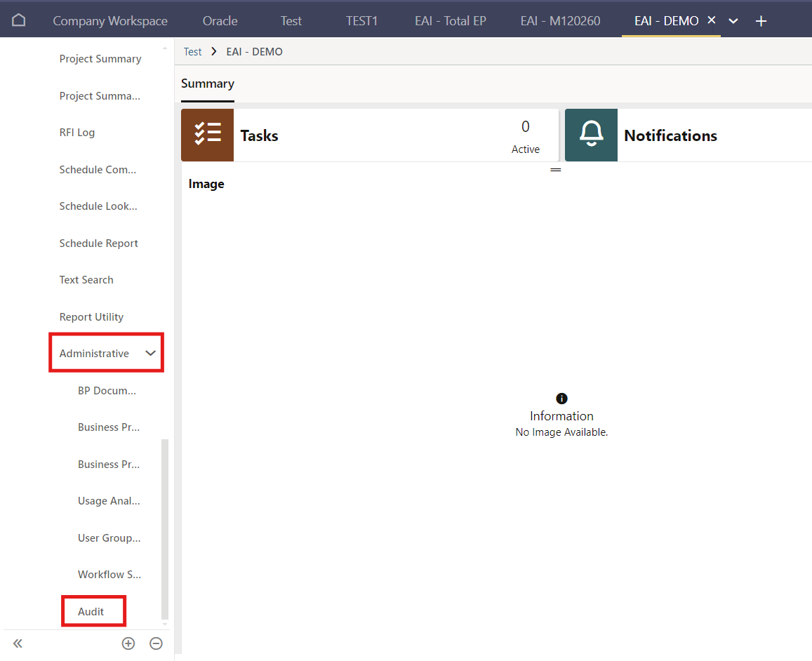812x661 pixels.
Task: Select the Summary tab
Action: point(208,84)
